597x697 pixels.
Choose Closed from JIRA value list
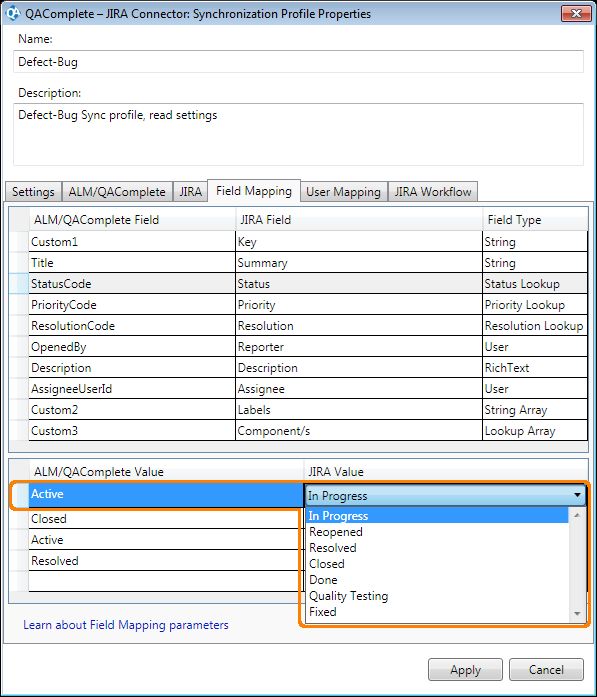point(437,564)
